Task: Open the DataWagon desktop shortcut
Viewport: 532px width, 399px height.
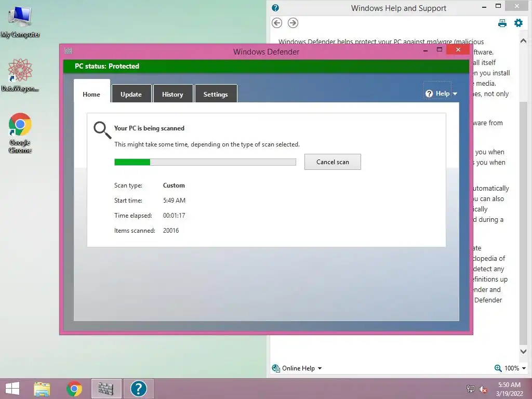Action: 20,75
